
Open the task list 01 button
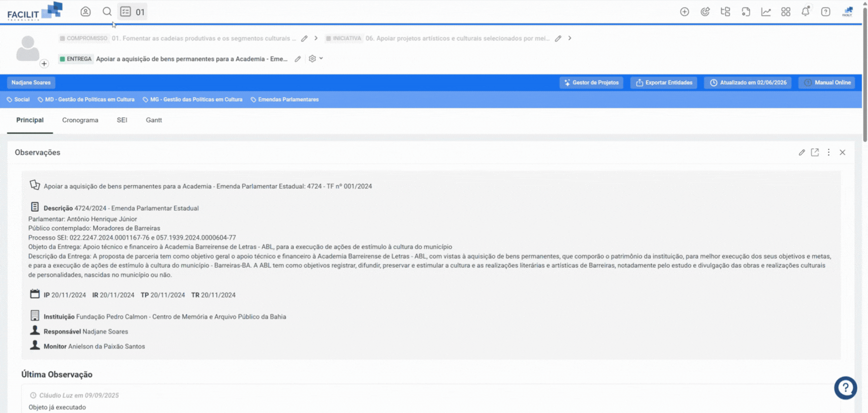[x=132, y=12]
